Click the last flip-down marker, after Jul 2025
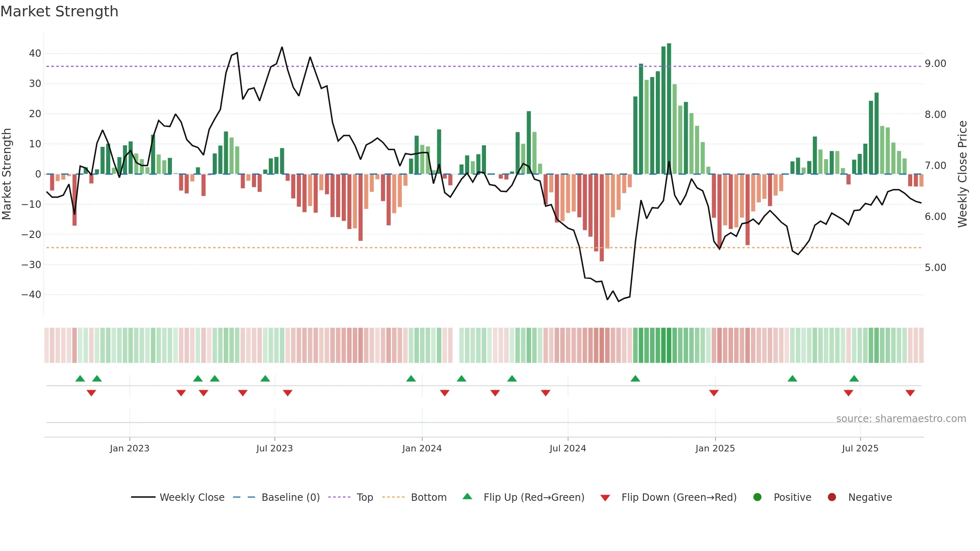 pyautogui.click(x=910, y=393)
